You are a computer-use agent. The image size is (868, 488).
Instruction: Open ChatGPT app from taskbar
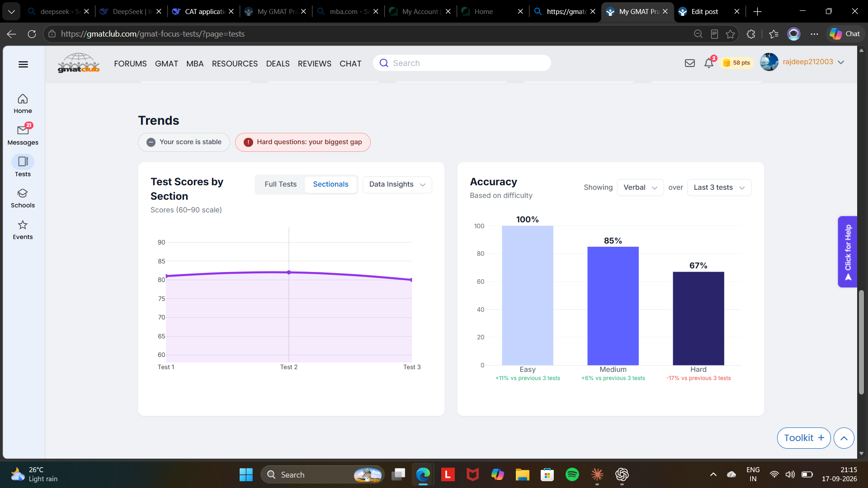[x=622, y=474]
